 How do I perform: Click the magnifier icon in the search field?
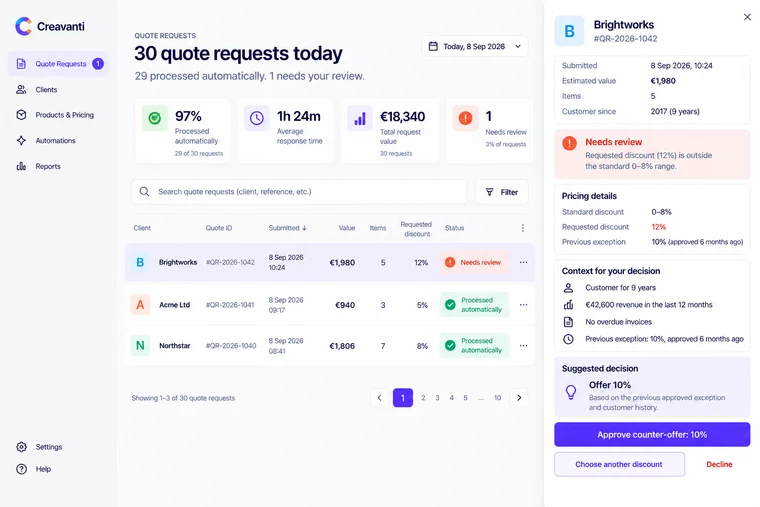[x=144, y=192]
